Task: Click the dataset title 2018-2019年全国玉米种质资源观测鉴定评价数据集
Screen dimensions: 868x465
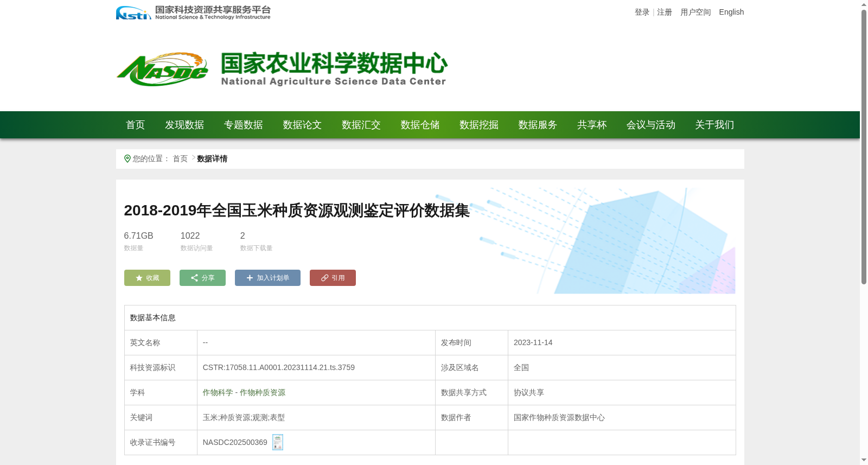Action: pos(297,211)
